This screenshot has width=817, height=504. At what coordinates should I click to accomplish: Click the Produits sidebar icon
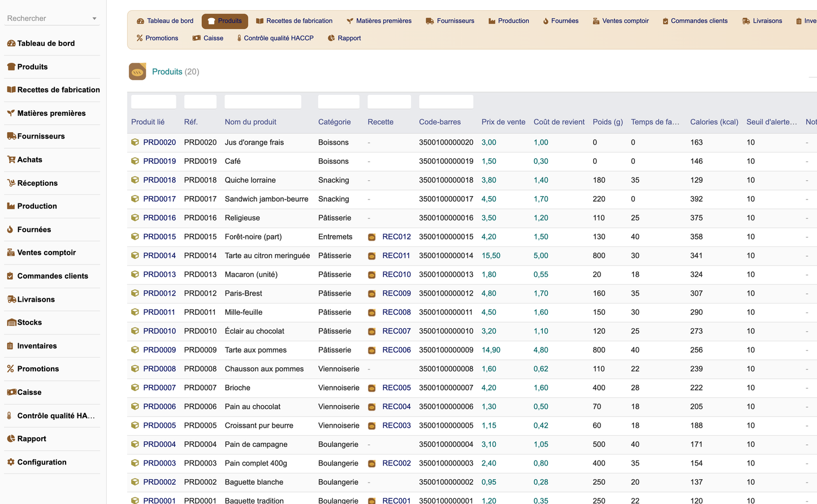click(x=11, y=66)
